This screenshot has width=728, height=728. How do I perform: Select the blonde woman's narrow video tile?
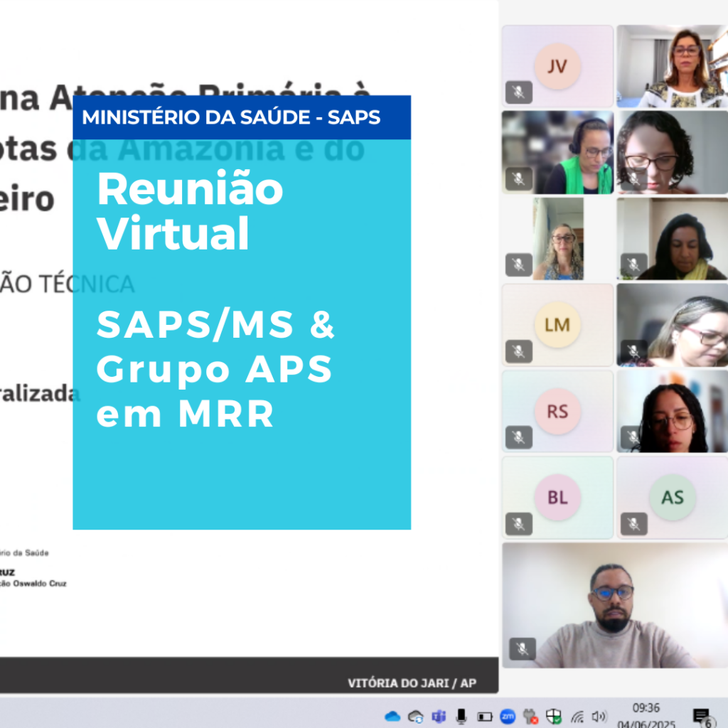coord(557,239)
